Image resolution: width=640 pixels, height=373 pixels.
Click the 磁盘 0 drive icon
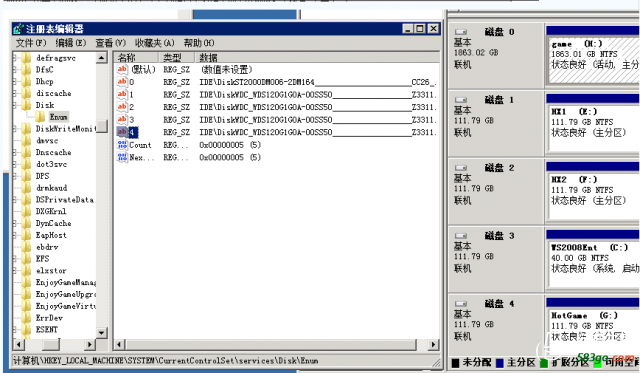pyautogui.click(x=461, y=32)
